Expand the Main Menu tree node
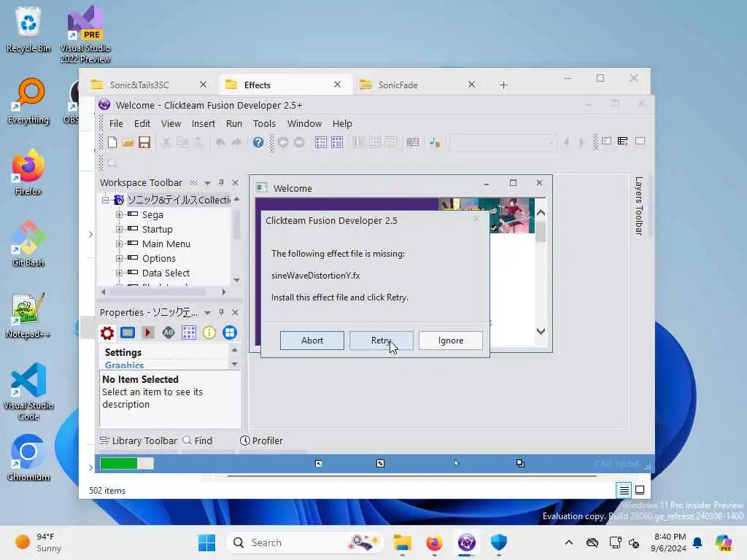 pyautogui.click(x=119, y=244)
